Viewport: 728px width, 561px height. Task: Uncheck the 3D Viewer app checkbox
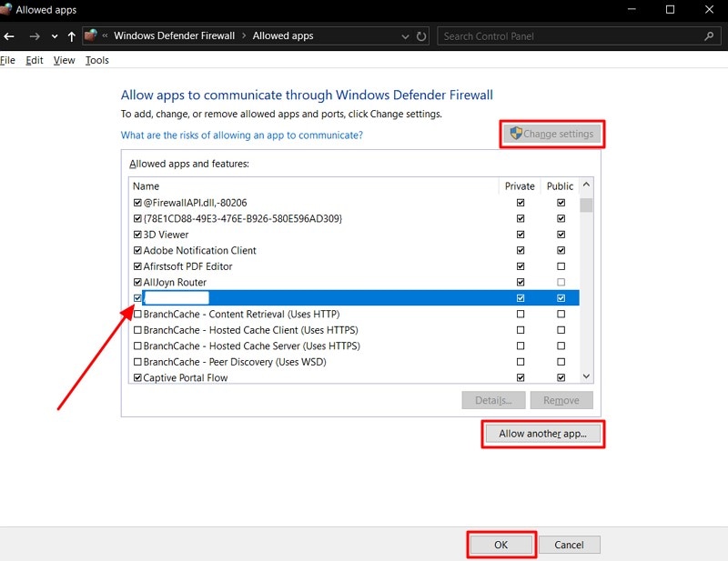coord(137,235)
